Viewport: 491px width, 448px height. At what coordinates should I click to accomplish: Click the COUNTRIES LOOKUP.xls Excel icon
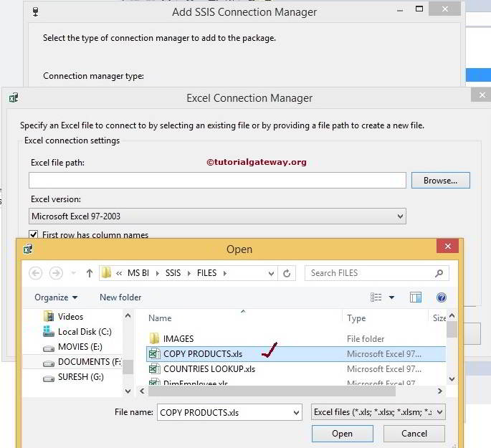coord(154,368)
